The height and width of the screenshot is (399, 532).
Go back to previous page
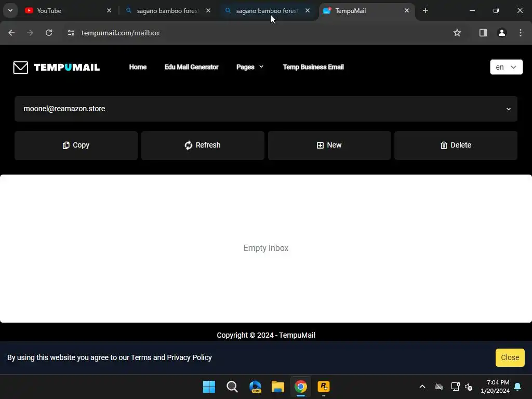[x=11, y=33]
